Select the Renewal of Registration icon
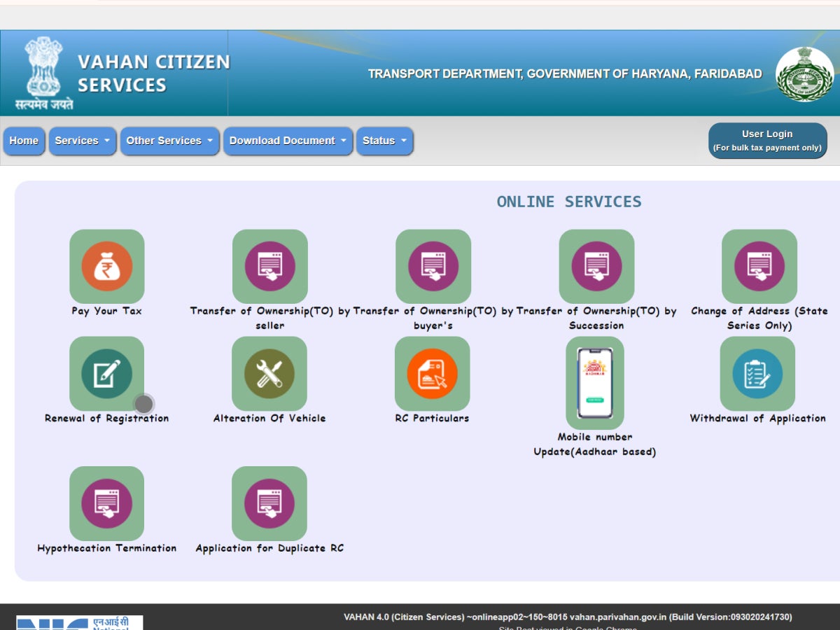This screenshot has width=840, height=630. (x=106, y=373)
